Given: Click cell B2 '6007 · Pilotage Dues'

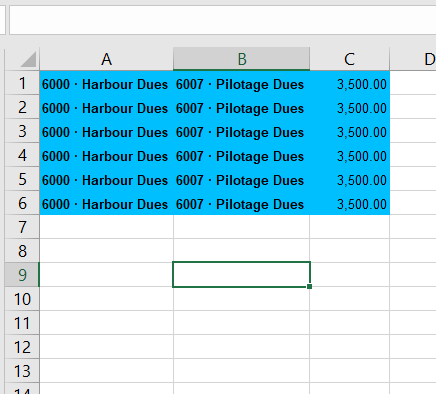Looking at the screenshot, I should 241,107.
